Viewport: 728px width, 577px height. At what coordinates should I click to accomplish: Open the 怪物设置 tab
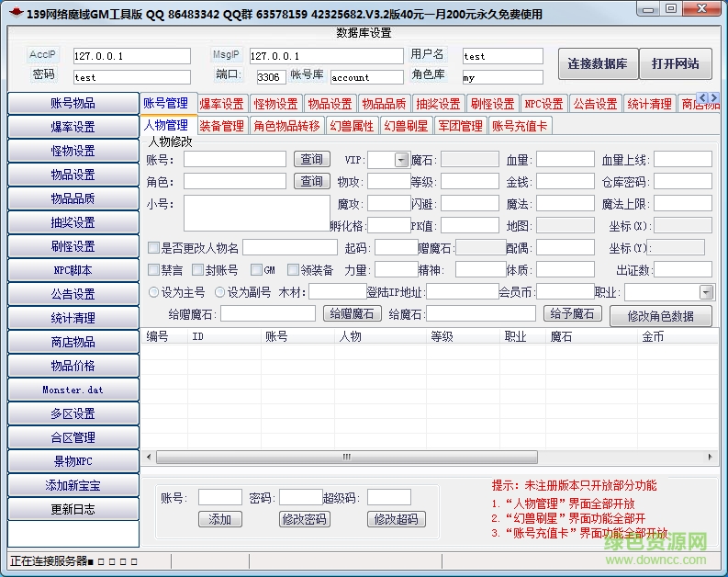[x=276, y=104]
